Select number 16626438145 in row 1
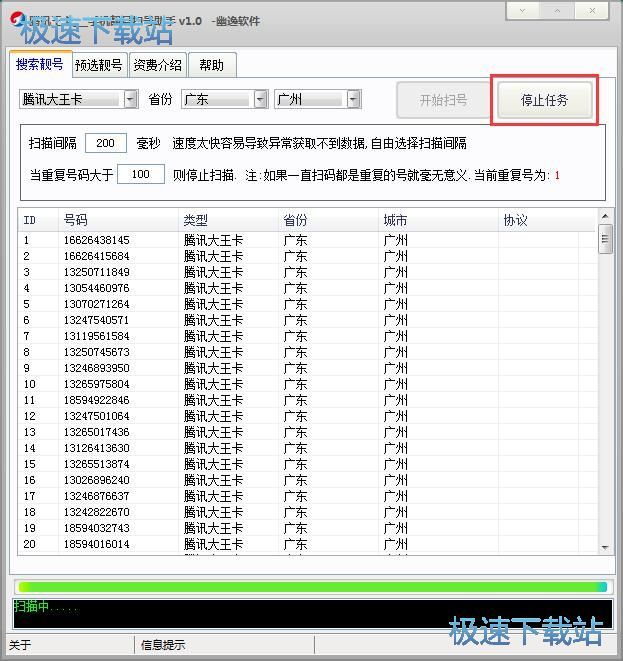Viewport: 623px width, 661px height. tap(97, 240)
